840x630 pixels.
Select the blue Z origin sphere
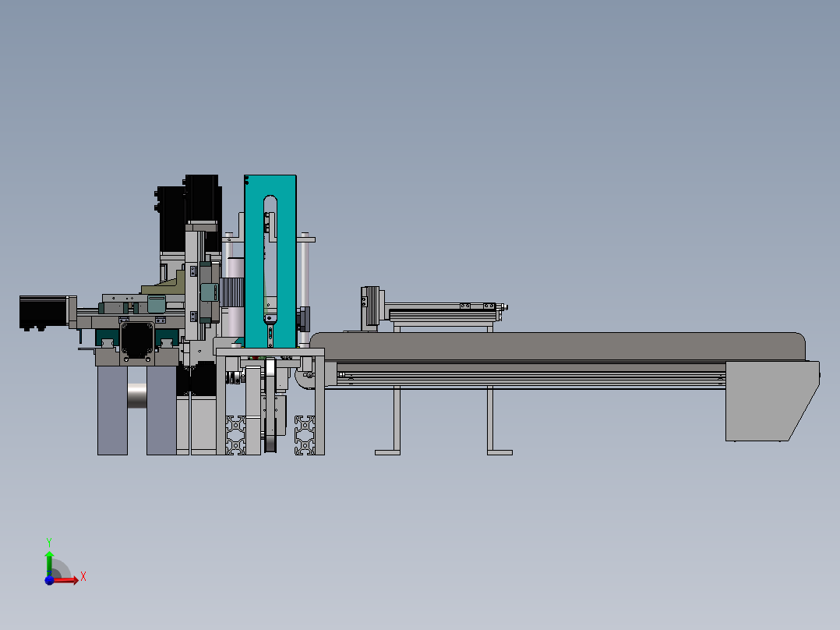[49, 581]
